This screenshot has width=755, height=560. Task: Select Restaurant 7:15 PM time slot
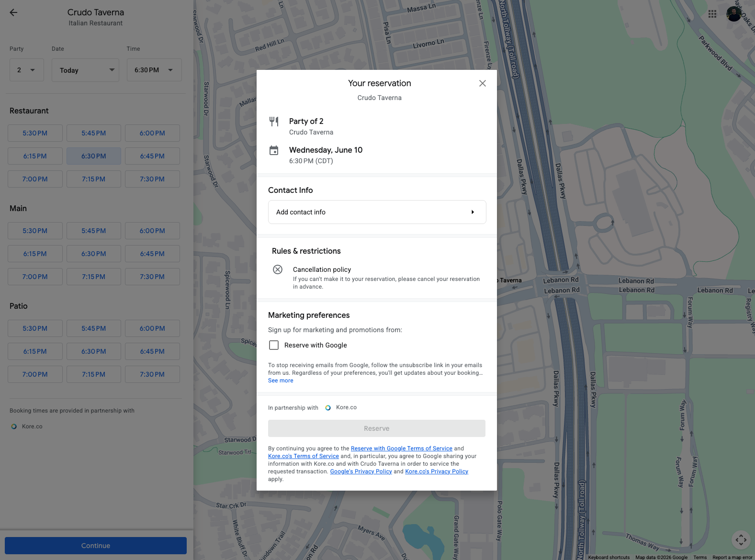point(94,179)
